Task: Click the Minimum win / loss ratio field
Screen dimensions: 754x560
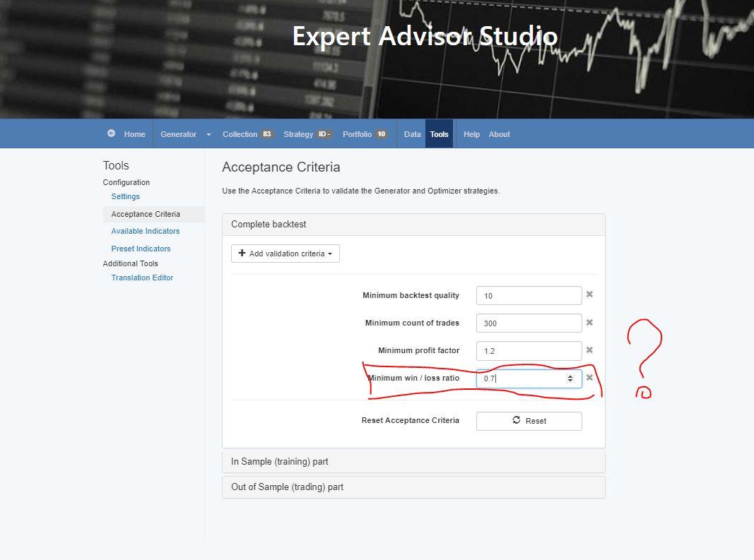Action: click(x=529, y=379)
